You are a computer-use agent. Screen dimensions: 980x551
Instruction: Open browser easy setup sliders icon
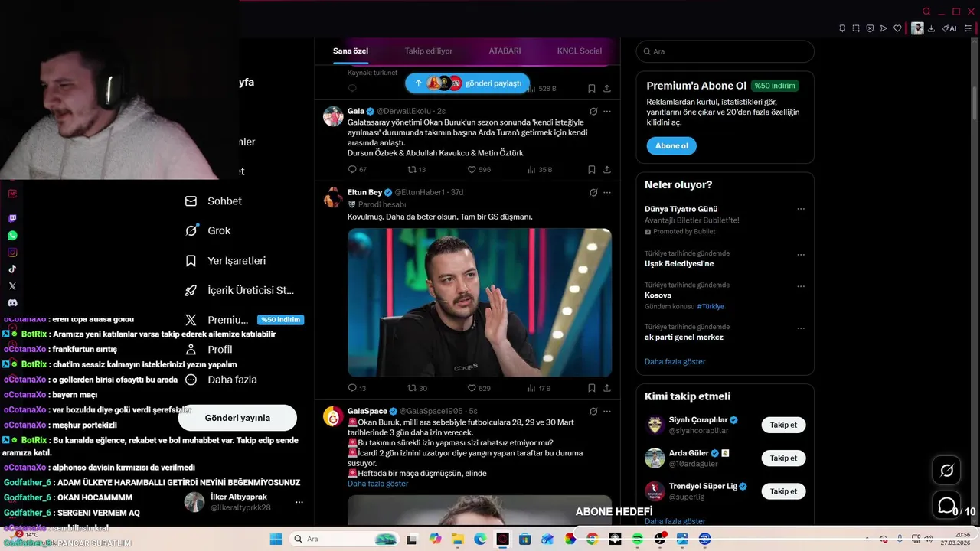coord(969,28)
